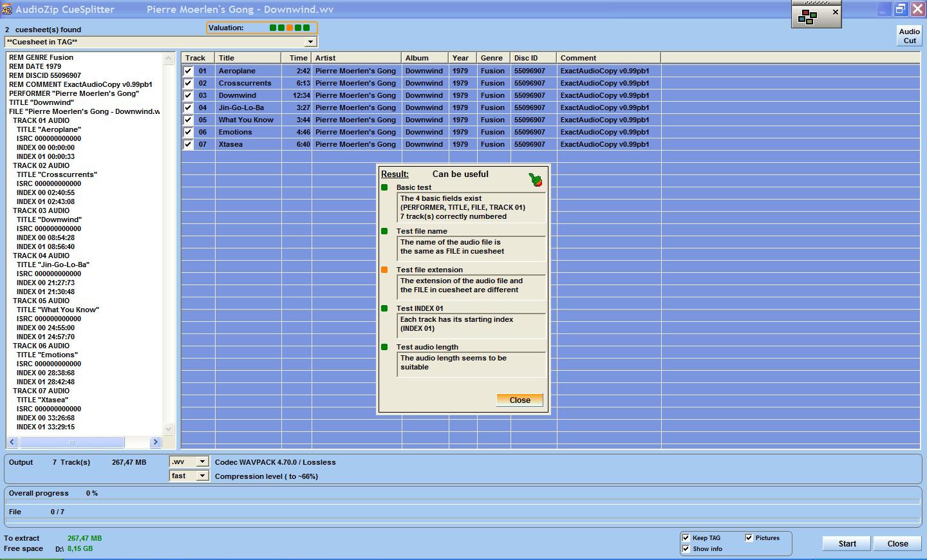
Task: Toggle the Pictures checkbox
Action: pos(749,538)
